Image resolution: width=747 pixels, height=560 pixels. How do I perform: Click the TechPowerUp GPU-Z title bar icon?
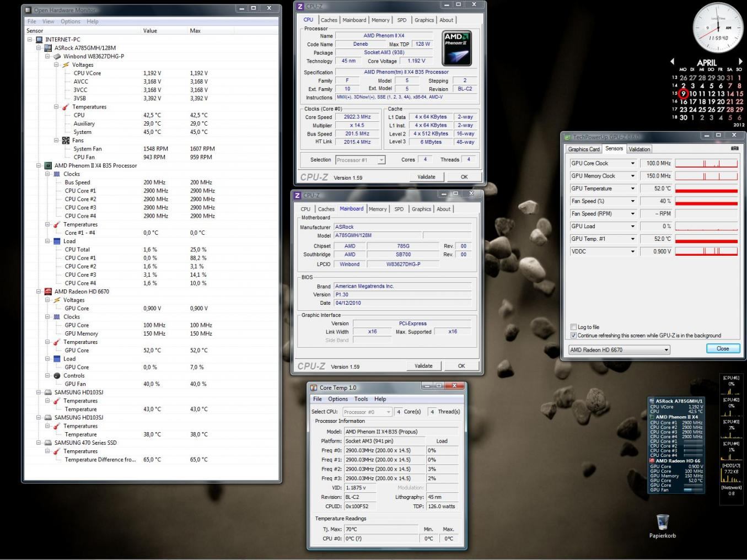tap(567, 137)
